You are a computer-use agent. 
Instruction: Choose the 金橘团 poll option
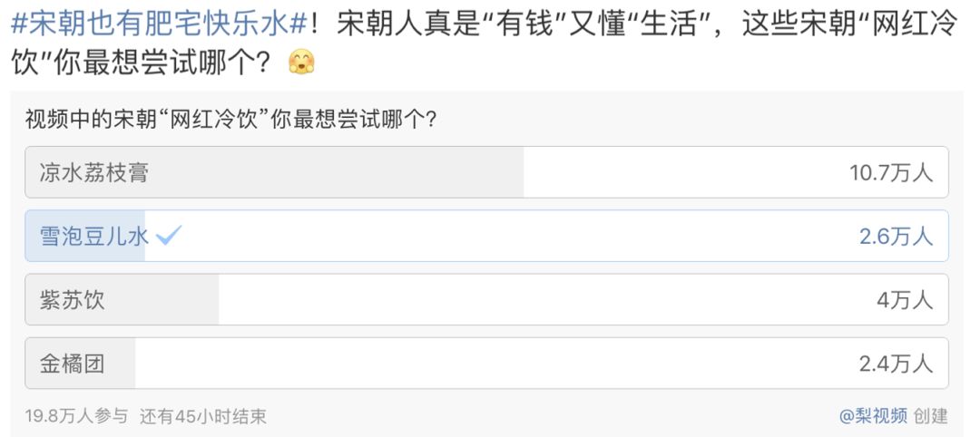73,364
